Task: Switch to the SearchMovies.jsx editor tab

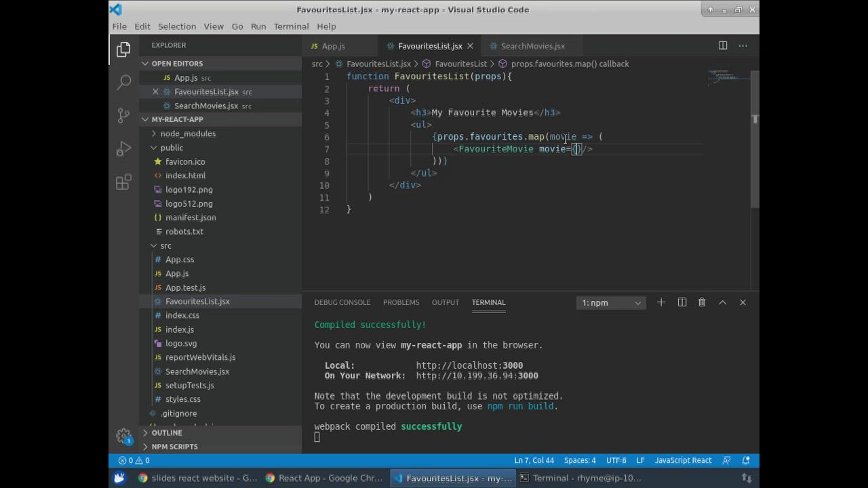Action: [x=532, y=46]
